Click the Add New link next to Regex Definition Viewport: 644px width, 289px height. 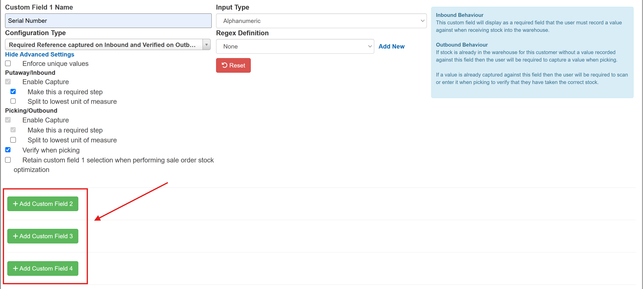coord(391,46)
